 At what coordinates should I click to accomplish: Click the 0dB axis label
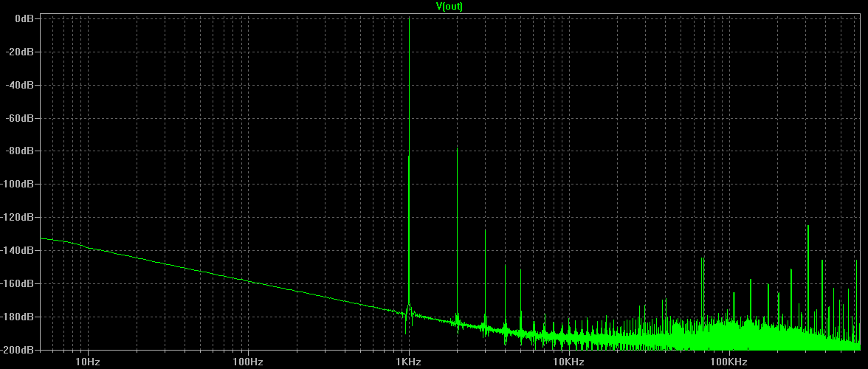(x=24, y=18)
